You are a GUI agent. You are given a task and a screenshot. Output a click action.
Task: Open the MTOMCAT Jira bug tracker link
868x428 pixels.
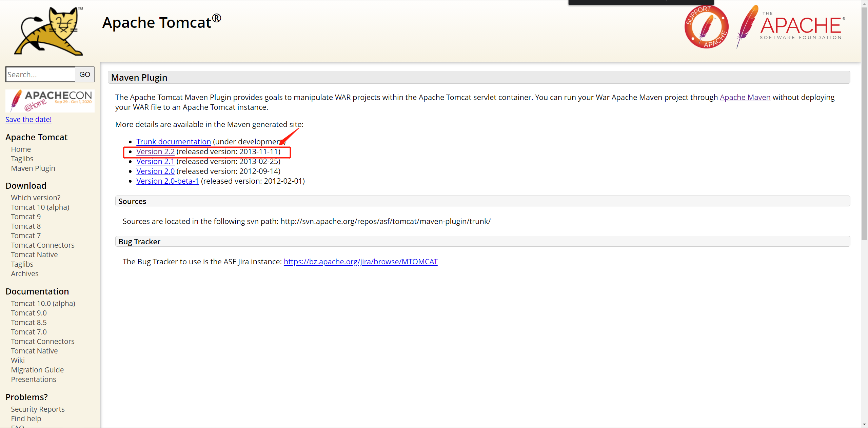[x=360, y=262]
